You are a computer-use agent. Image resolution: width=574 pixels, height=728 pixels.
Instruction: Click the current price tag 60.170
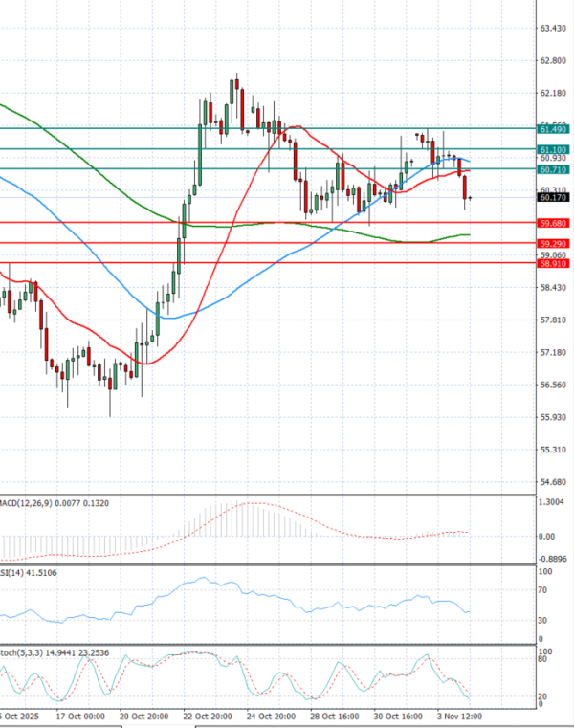point(554,198)
